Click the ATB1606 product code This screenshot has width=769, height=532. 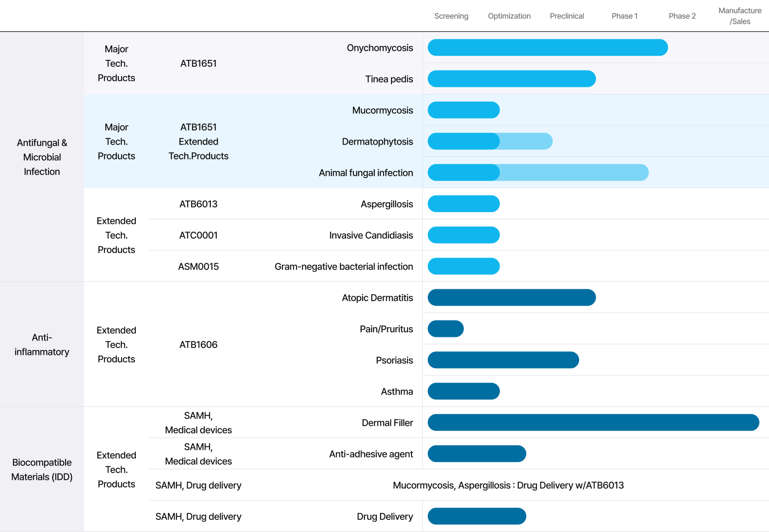coord(198,345)
